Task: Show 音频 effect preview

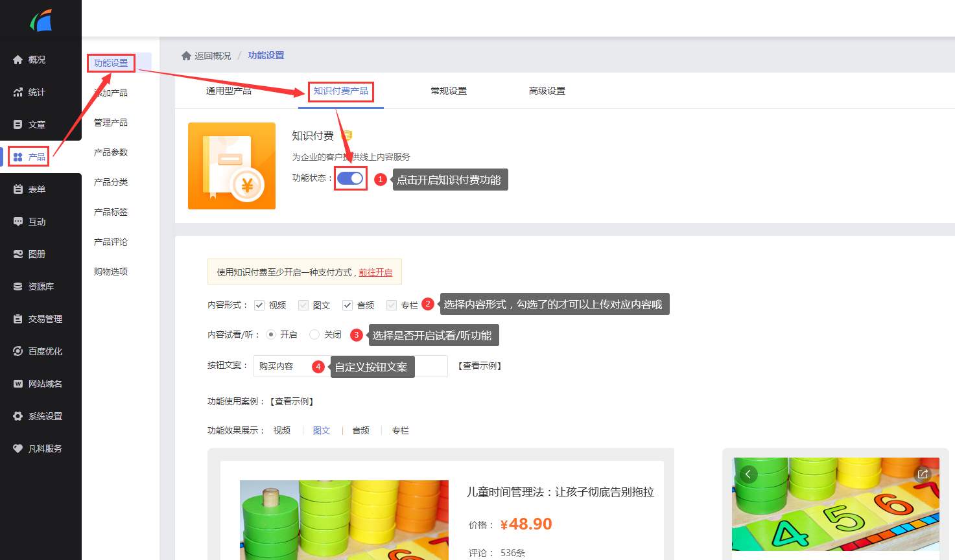Action: pos(361,430)
